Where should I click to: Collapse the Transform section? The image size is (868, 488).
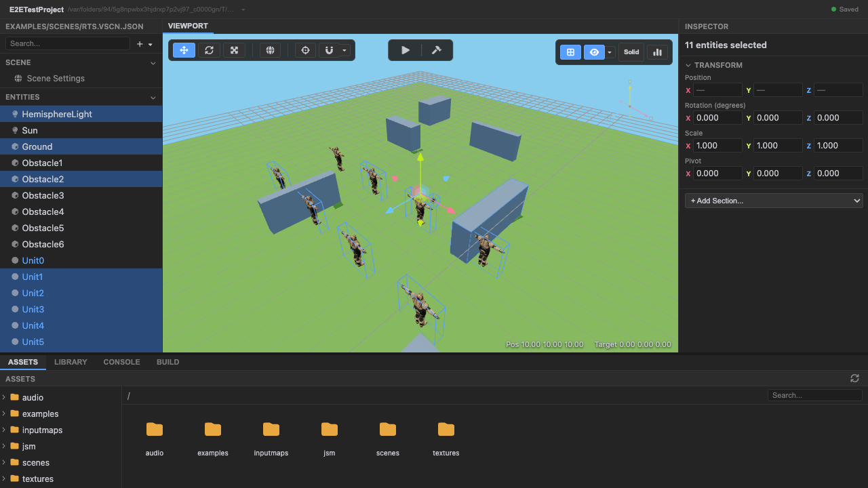click(688, 65)
